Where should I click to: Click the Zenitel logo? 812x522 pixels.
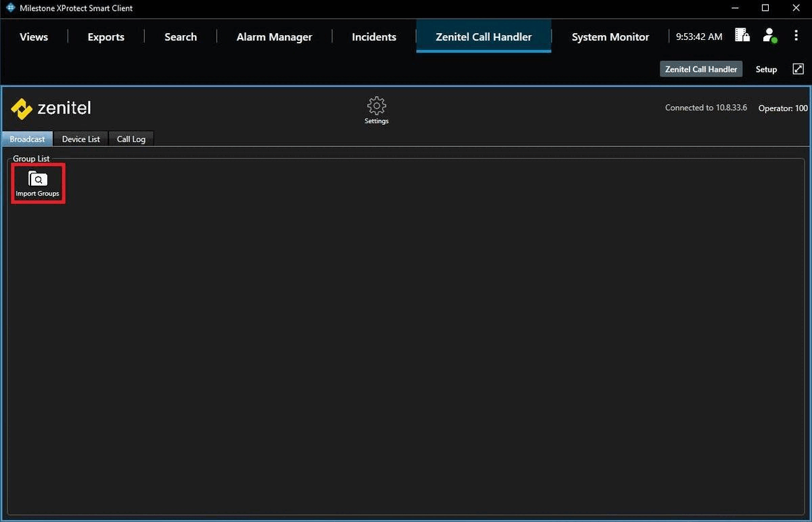(x=51, y=108)
